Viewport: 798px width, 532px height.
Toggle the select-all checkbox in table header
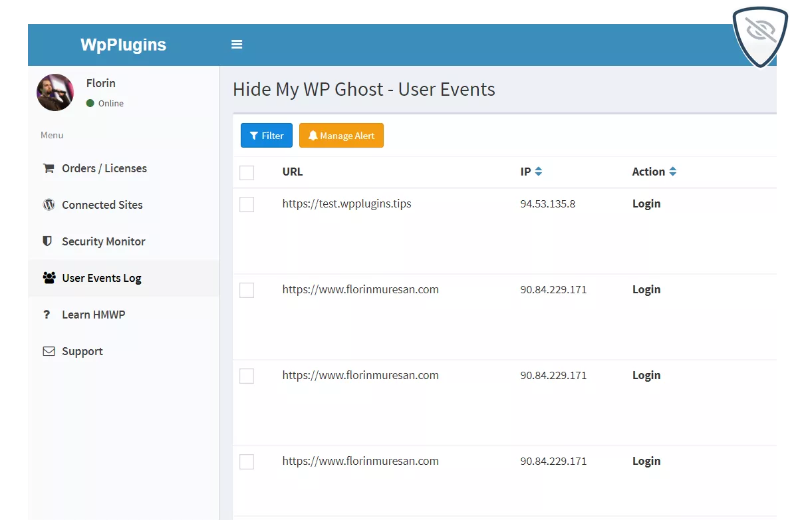tap(247, 173)
